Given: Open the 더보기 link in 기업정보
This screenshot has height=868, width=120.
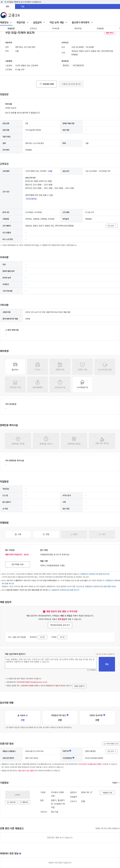Looking at the screenshot, I should pos(116,783).
